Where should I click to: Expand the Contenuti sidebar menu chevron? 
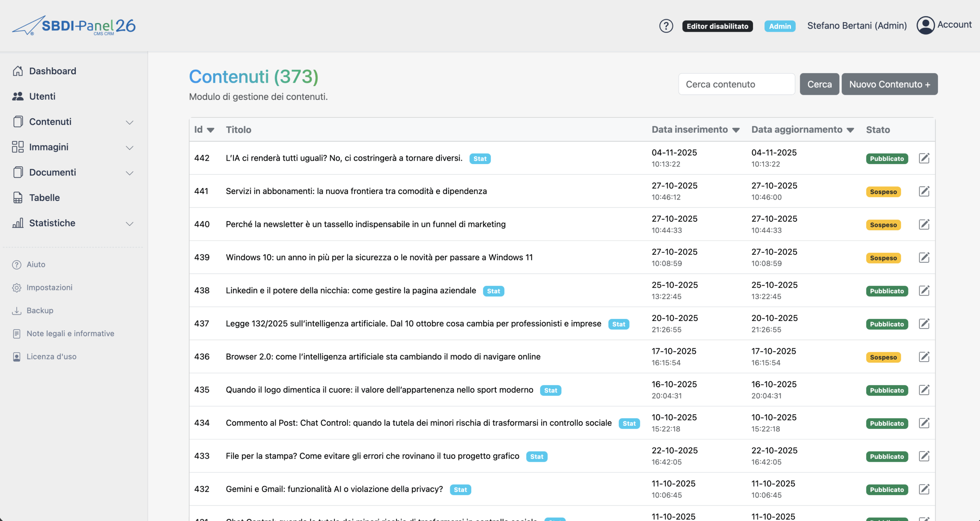click(x=129, y=122)
